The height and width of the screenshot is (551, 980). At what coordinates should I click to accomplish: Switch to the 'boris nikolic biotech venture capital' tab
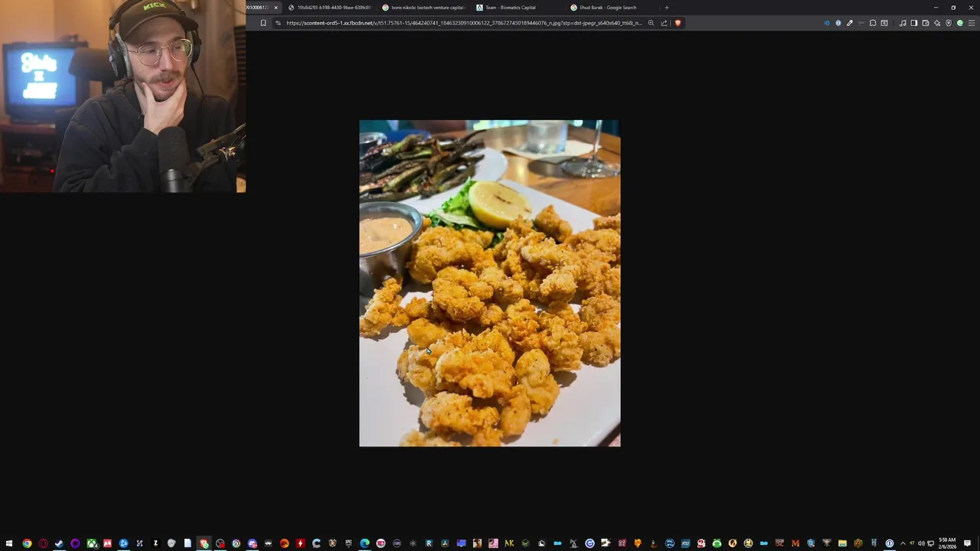423,8
